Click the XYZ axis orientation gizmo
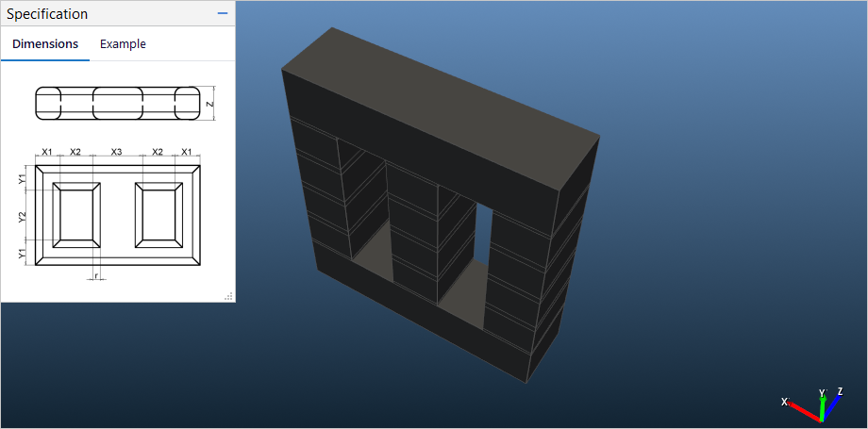This screenshot has height=429, width=868. pos(812,404)
